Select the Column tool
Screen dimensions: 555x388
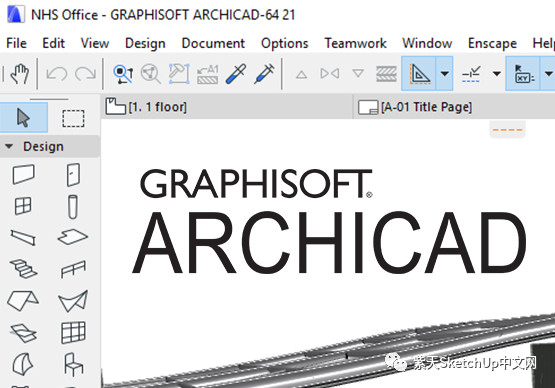pyautogui.click(x=73, y=206)
